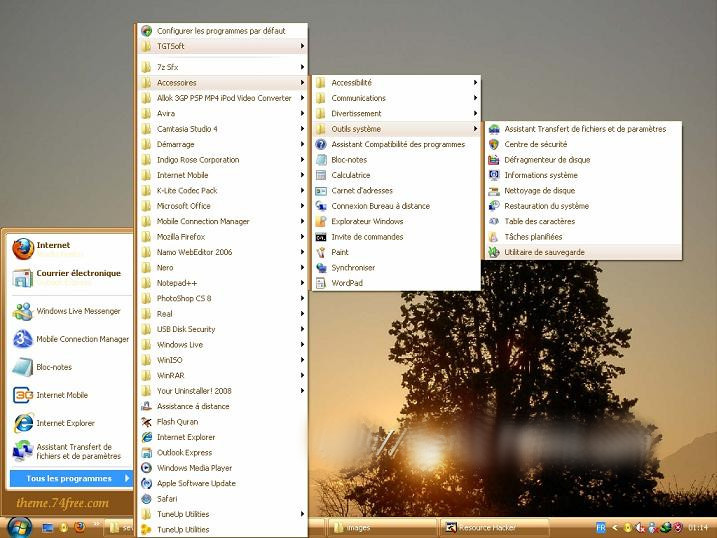Click the Start orb button
This screenshot has height=538, width=717.
[x=19, y=527]
